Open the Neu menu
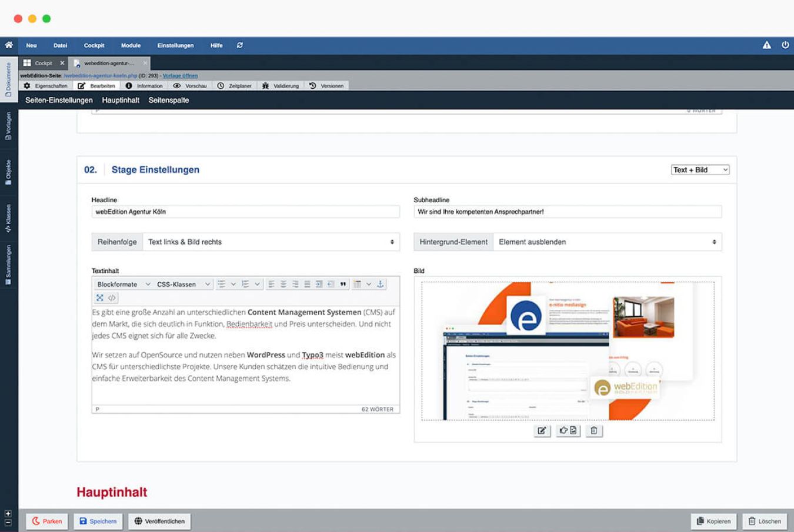 pyautogui.click(x=31, y=45)
